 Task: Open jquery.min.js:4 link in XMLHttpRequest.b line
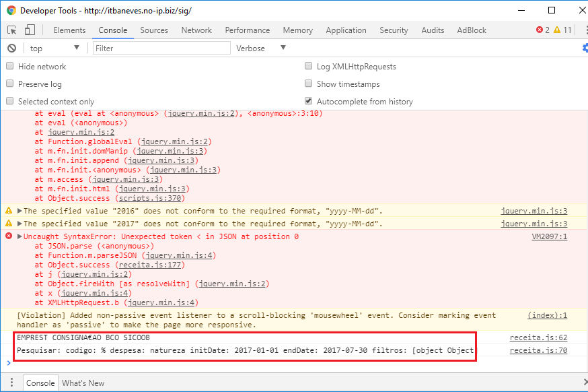(x=161, y=302)
